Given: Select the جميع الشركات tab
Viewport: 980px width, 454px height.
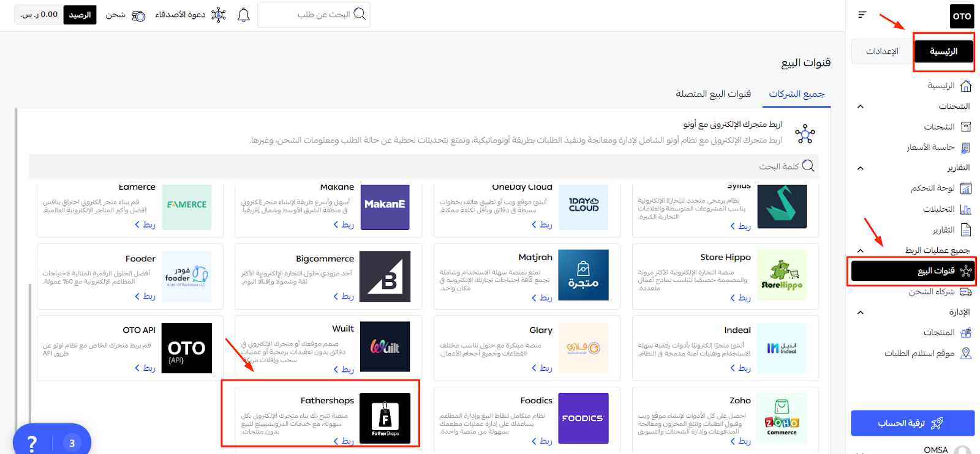Looking at the screenshot, I should click(x=797, y=94).
